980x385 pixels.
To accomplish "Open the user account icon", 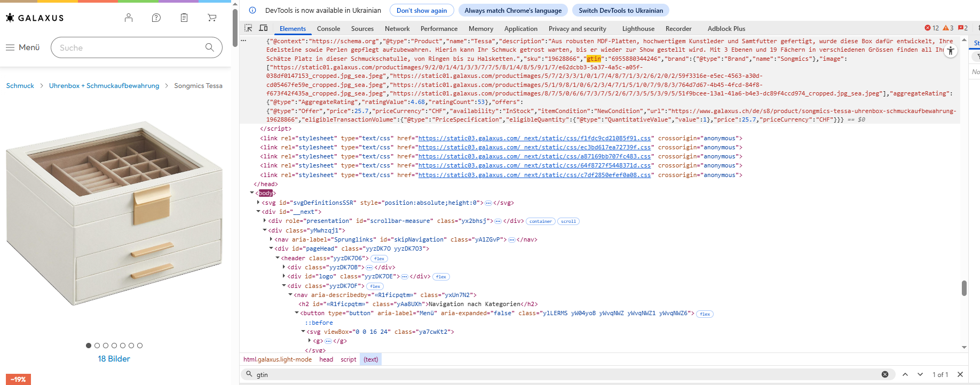I will coord(129,18).
